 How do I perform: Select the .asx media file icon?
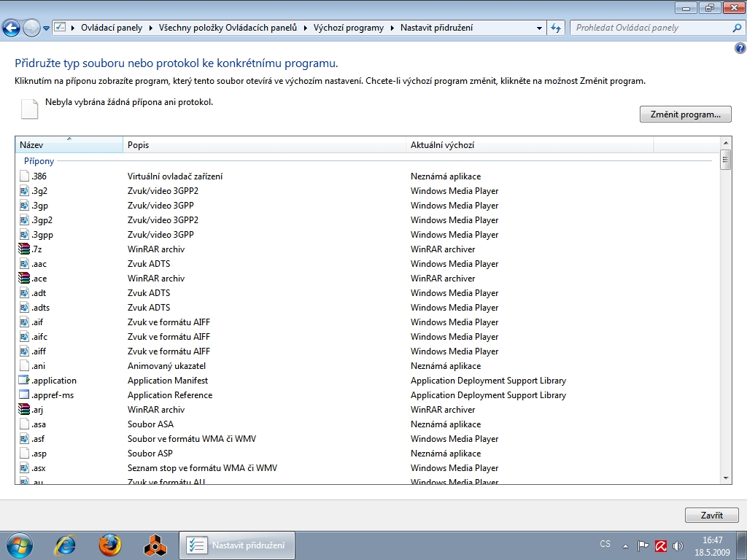click(24, 468)
